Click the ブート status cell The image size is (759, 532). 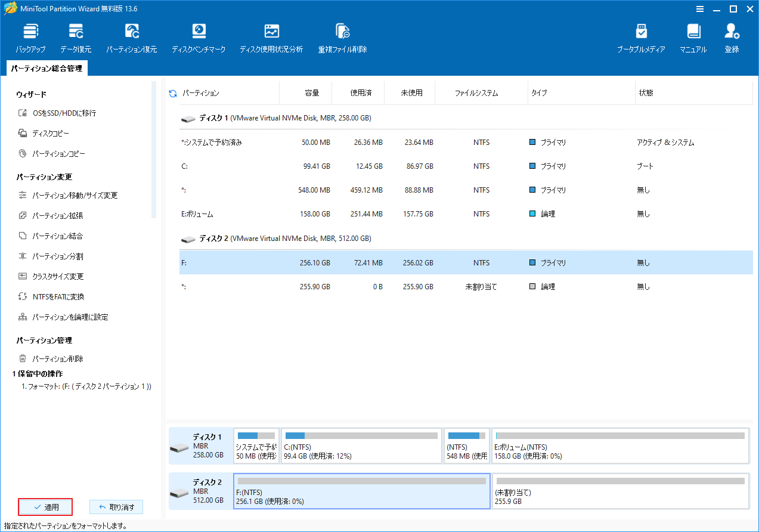pos(645,166)
